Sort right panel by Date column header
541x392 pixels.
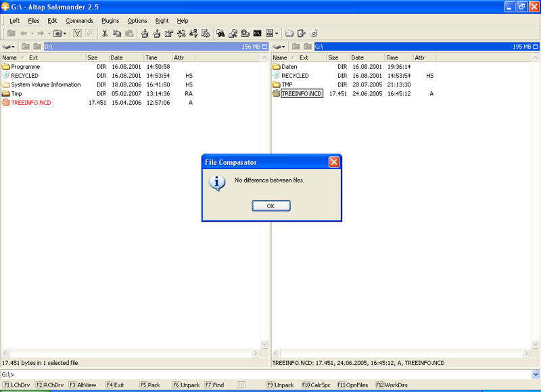click(367, 57)
